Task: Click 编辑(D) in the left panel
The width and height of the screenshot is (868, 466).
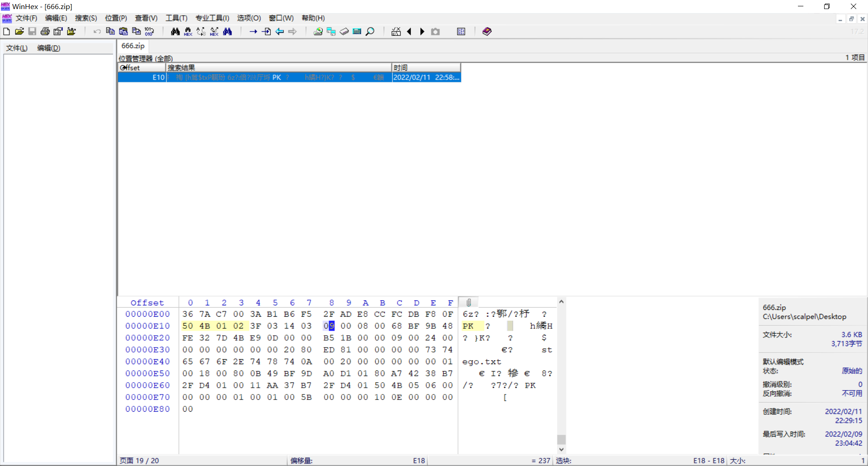Action: [x=48, y=48]
